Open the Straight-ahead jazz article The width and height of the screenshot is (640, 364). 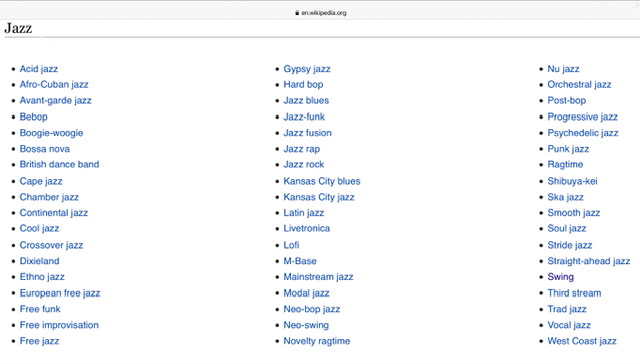(x=589, y=261)
